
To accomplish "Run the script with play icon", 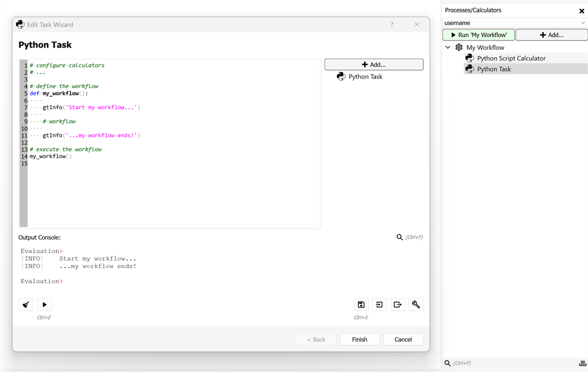I will point(44,304).
